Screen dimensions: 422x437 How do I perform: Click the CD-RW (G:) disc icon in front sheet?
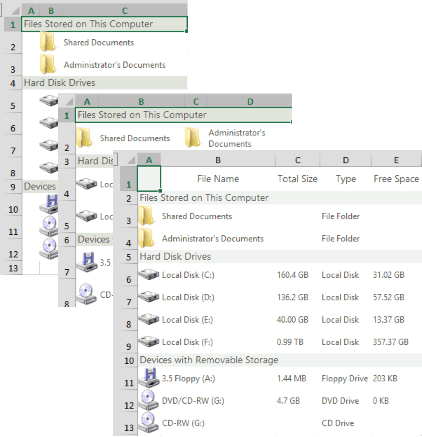click(x=148, y=422)
